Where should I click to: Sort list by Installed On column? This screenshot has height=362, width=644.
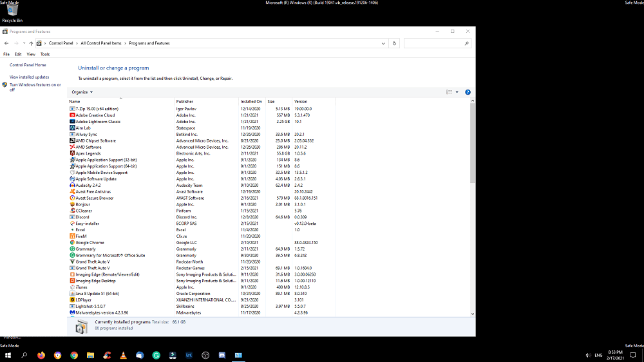click(252, 102)
